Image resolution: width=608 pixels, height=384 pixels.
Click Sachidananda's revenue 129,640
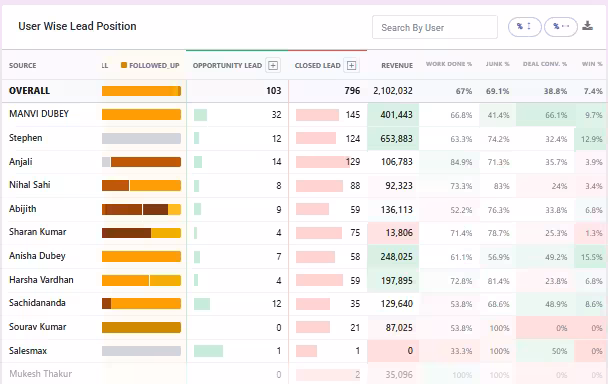(396, 304)
